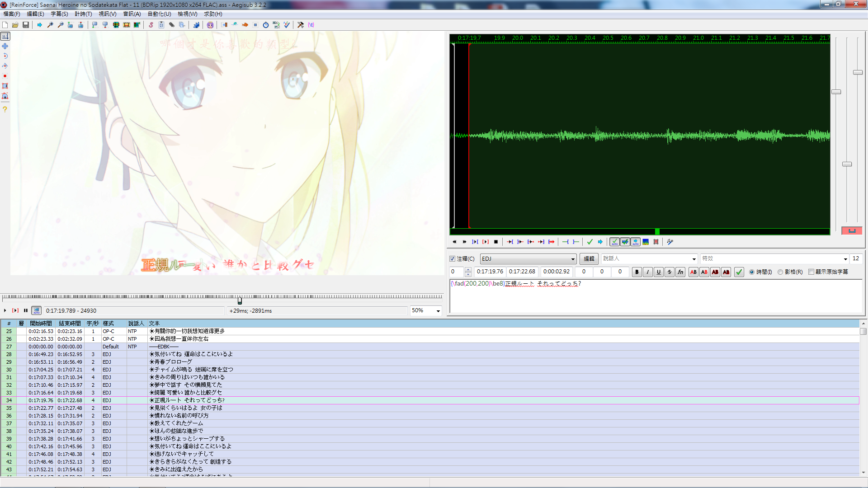Viewport: 868px width, 488px height.
Task: Open the 計時(T) menu
Action: coord(83,14)
